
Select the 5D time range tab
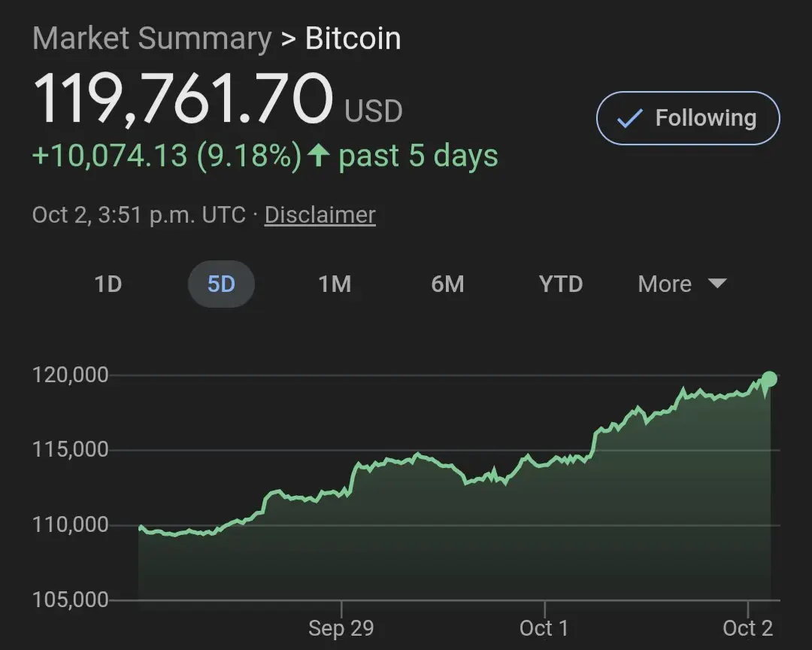pos(221,284)
